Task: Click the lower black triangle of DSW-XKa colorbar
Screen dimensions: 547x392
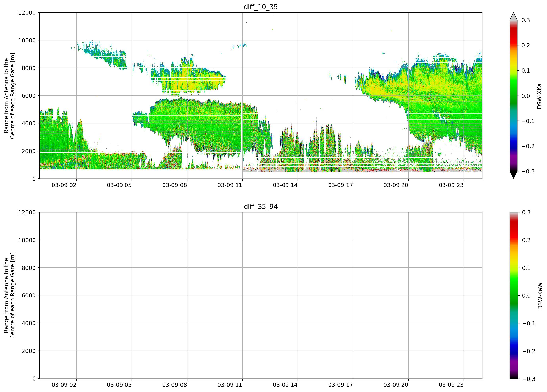Action: pyautogui.click(x=513, y=175)
